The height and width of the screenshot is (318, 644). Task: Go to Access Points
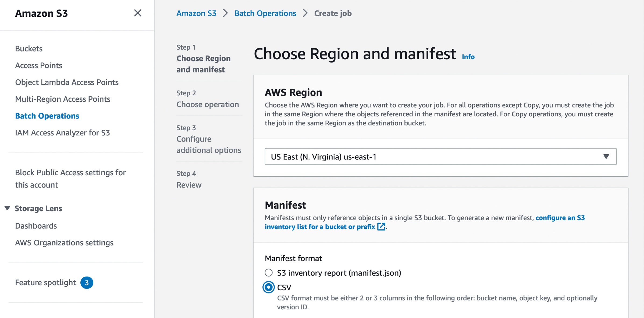tap(38, 65)
